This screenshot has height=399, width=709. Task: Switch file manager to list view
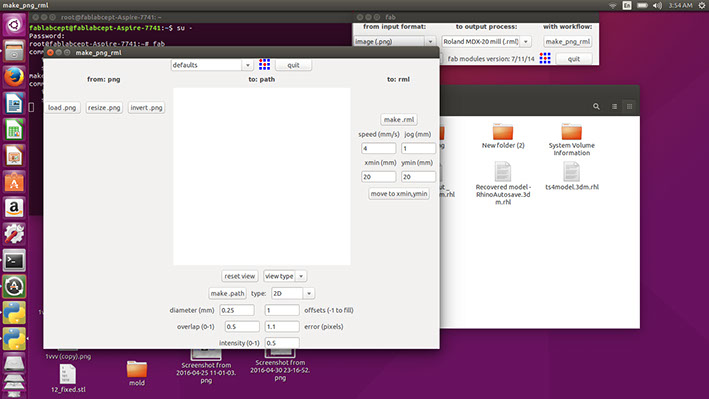pos(614,107)
